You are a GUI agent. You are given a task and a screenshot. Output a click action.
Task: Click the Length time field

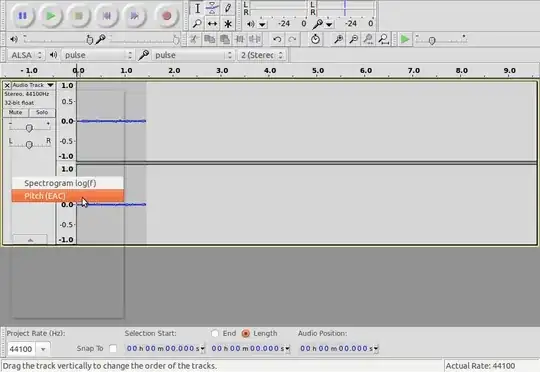tap(248, 349)
